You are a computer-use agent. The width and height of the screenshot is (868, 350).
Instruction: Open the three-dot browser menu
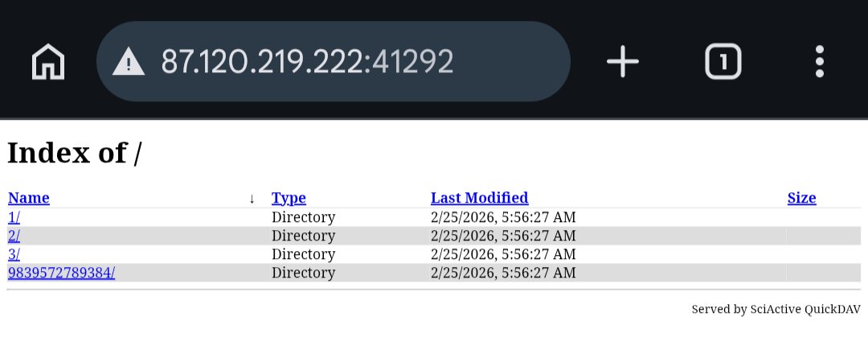(819, 62)
